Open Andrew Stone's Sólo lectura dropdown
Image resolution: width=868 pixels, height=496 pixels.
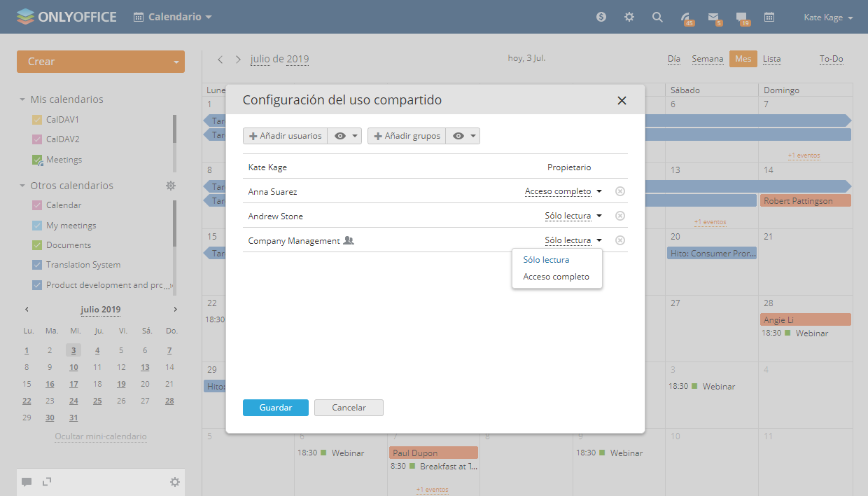click(573, 216)
